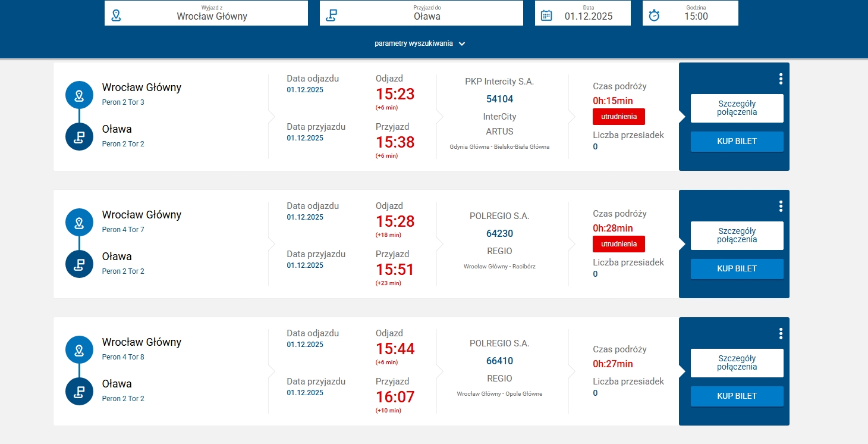Click Oława station icon in third result

coord(79,392)
